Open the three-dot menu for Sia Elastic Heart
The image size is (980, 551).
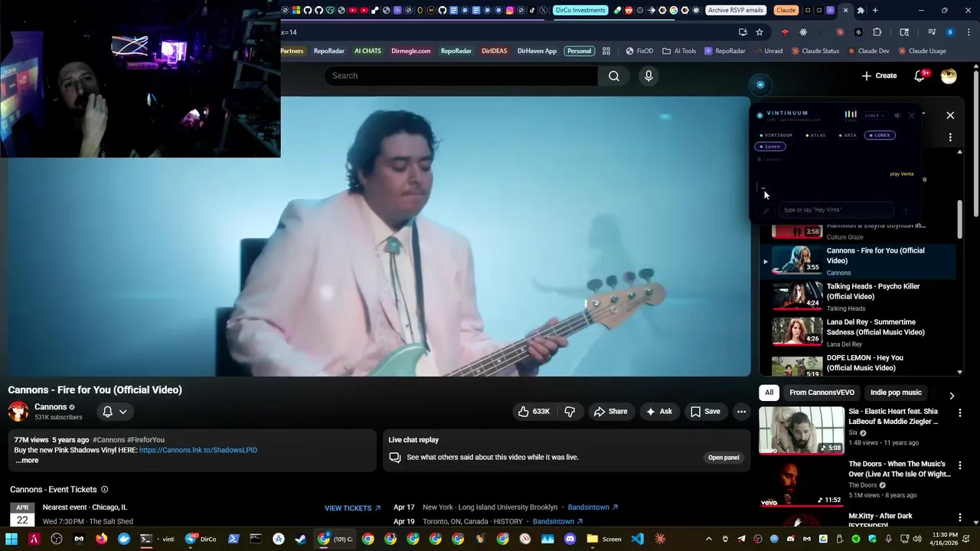(x=960, y=413)
